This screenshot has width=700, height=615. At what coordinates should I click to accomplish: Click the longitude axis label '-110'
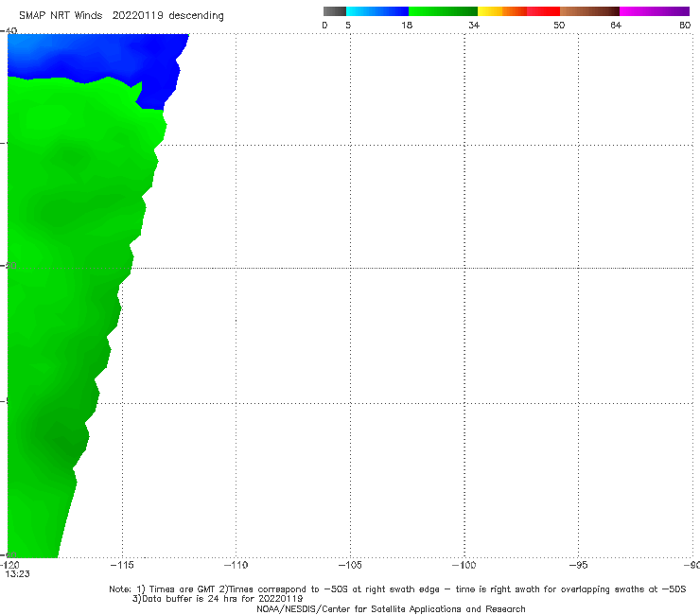[236, 565]
